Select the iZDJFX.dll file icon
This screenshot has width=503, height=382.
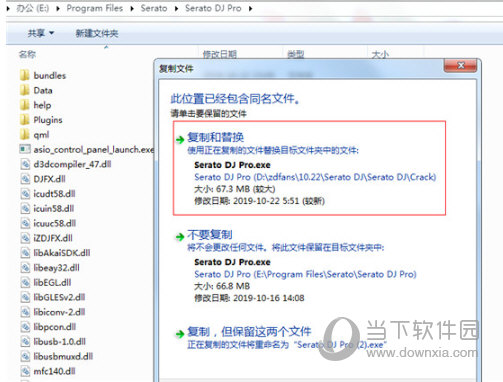click(25, 238)
